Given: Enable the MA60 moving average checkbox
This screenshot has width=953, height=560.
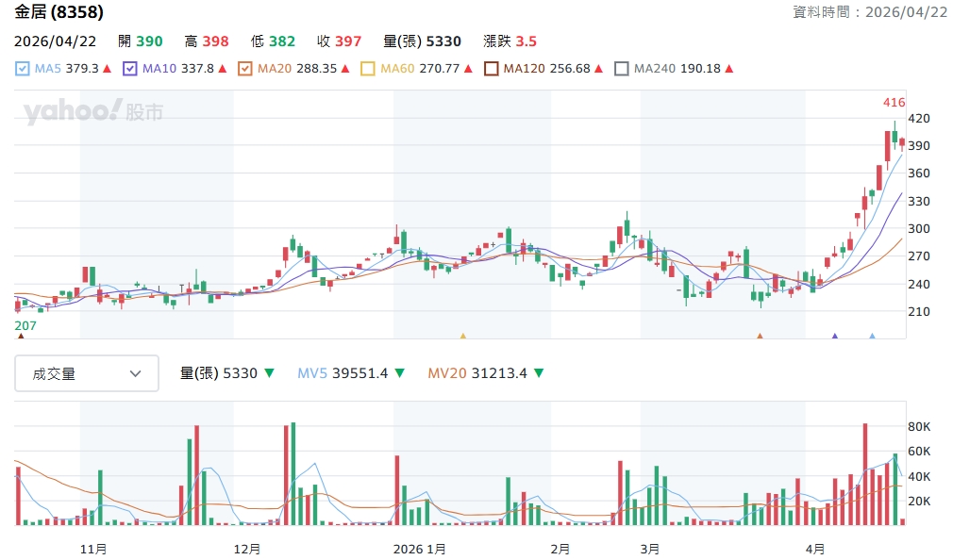Looking at the screenshot, I should pos(368,69).
